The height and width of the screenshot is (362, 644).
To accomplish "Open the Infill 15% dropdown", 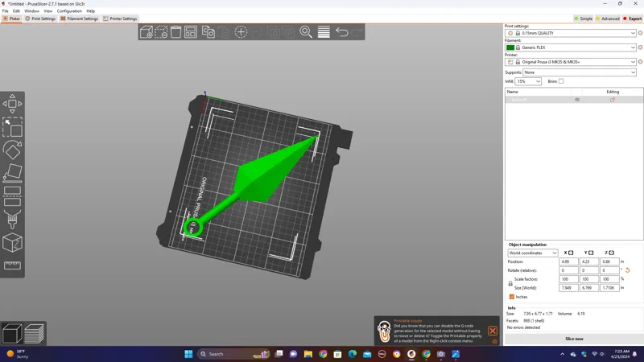I will tap(528, 81).
